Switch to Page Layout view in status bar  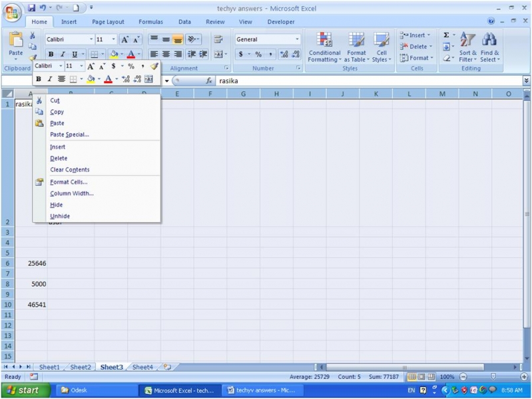click(421, 377)
